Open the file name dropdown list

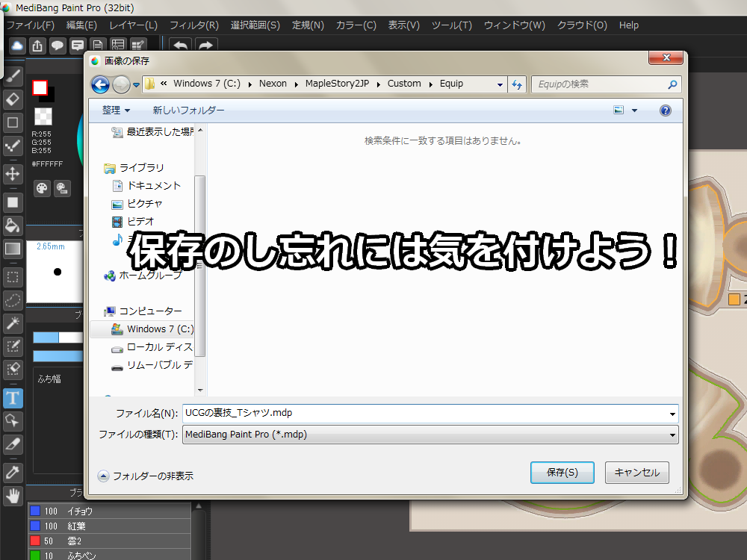click(x=672, y=414)
